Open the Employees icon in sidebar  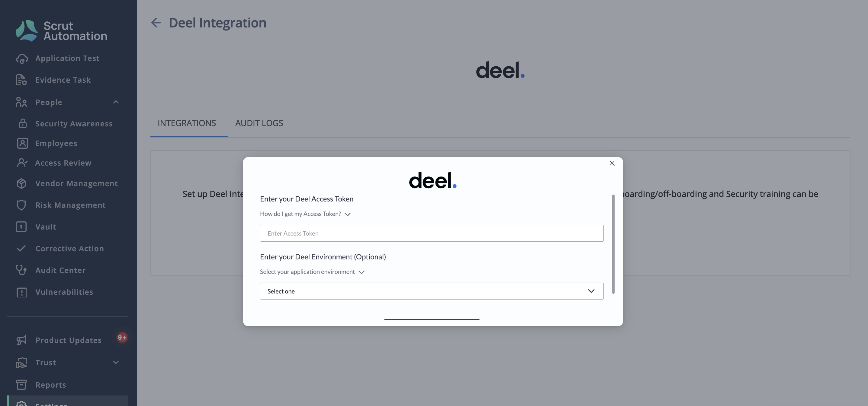coord(23,143)
